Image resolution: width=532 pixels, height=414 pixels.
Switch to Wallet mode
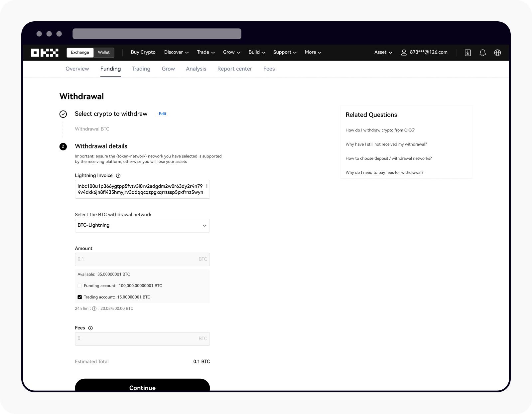(x=104, y=53)
